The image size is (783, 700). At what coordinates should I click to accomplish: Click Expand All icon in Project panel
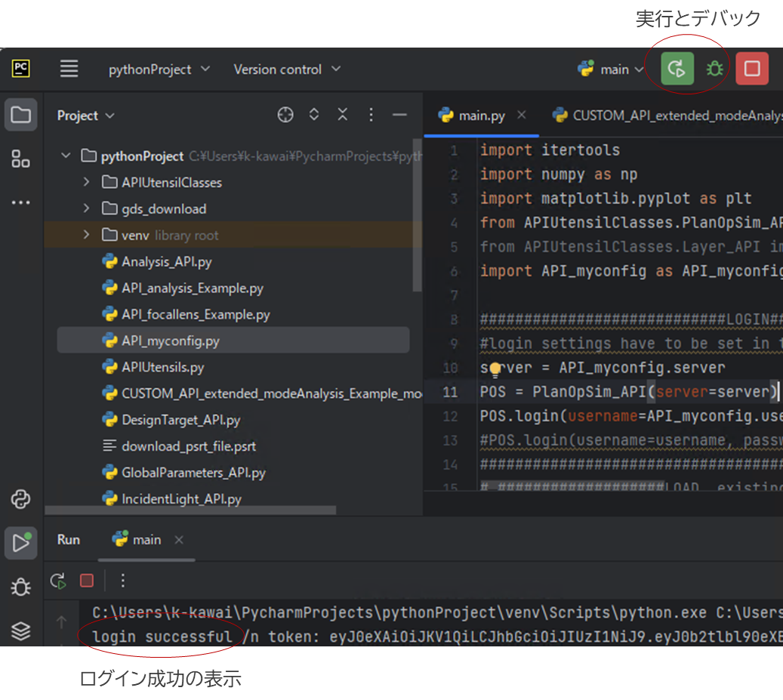[x=313, y=115]
